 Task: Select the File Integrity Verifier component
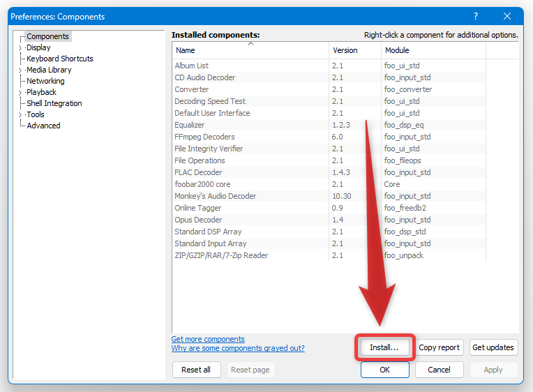pyautogui.click(x=329, y=149)
